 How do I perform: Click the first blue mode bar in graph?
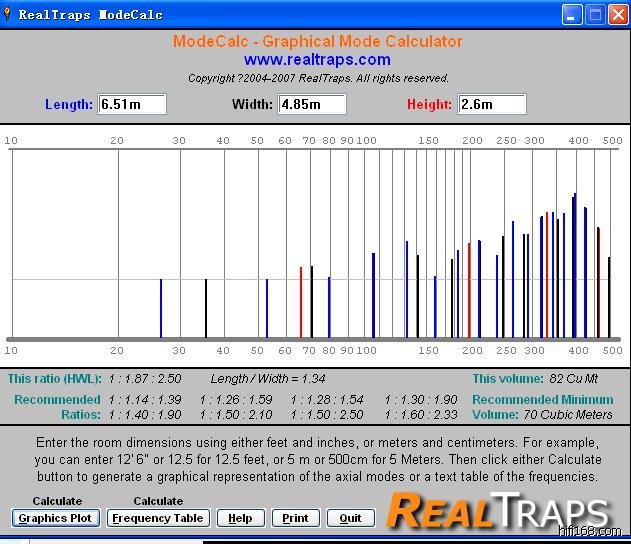point(161,308)
